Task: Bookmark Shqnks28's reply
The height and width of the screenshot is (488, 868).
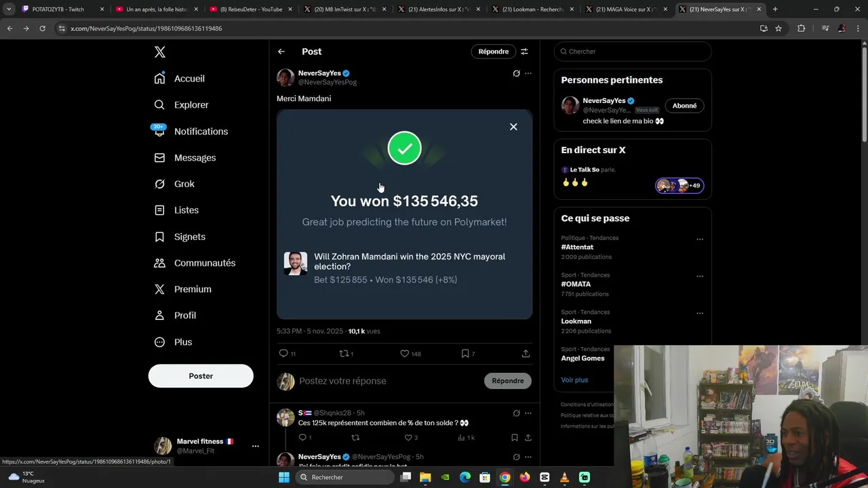Action: click(515, 438)
